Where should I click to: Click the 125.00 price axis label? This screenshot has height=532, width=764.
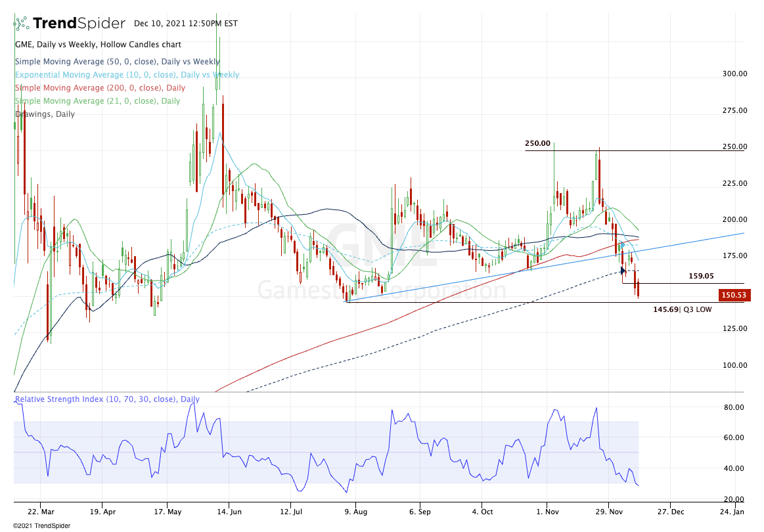coord(734,328)
